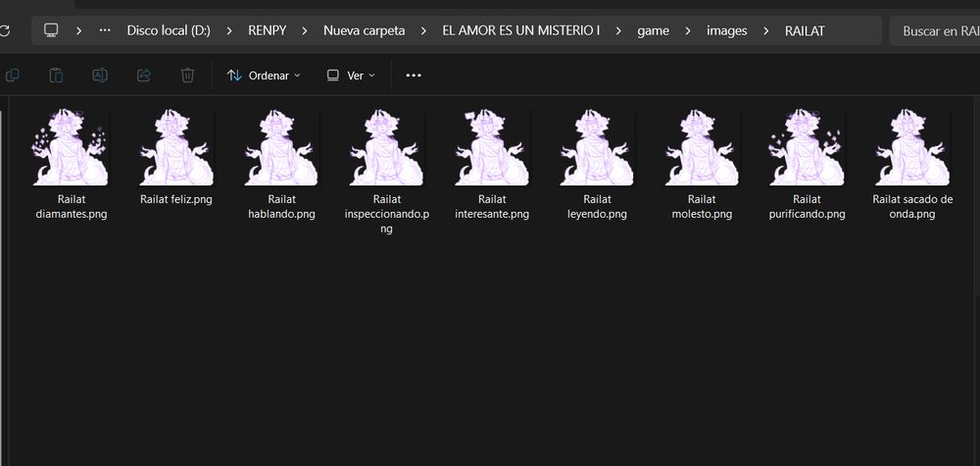Go to game folder breadcrumb
Viewport: 980px width, 466px height.
click(653, 30)
